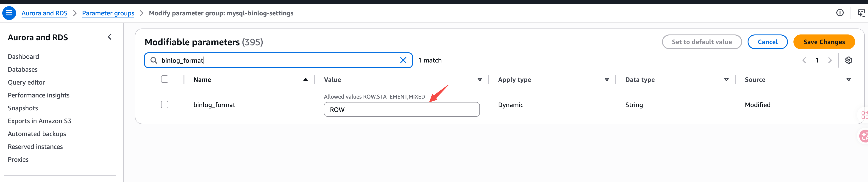Click the '1 match' results text

click(430, 60)
